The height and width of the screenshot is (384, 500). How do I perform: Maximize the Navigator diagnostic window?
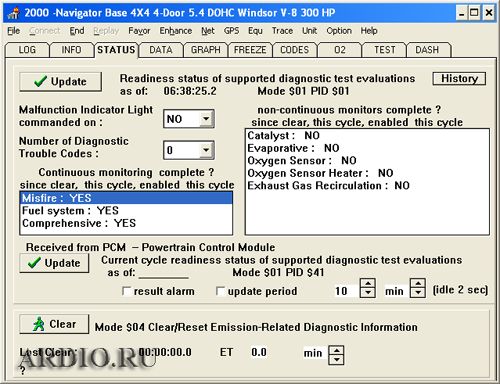pyautogui.click(x=474, y=13)
